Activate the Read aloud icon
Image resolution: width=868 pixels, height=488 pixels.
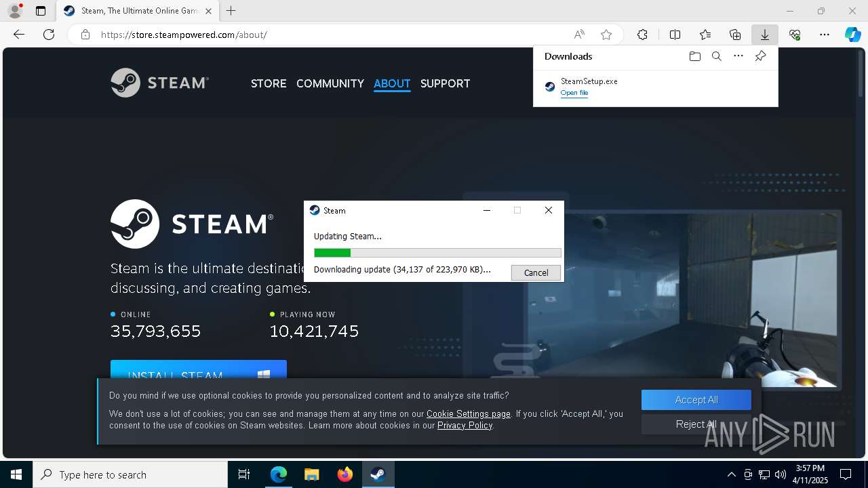pos(579,35)
